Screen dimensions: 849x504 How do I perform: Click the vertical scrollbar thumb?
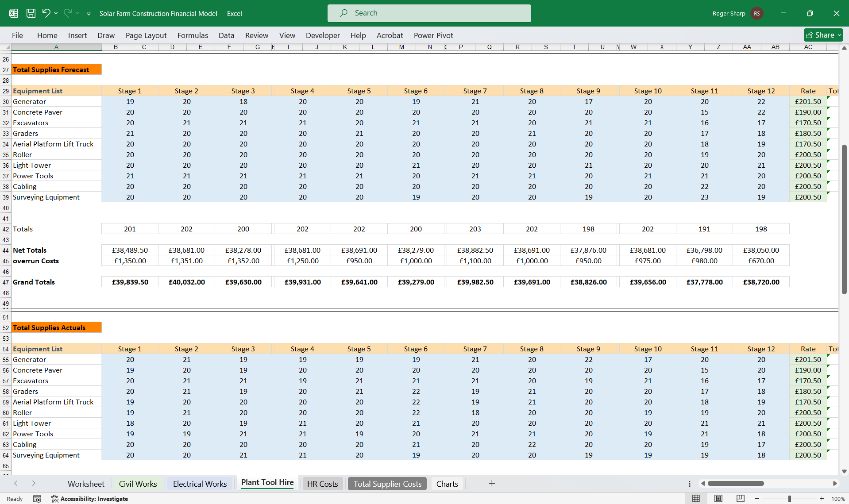click(844, 219)
